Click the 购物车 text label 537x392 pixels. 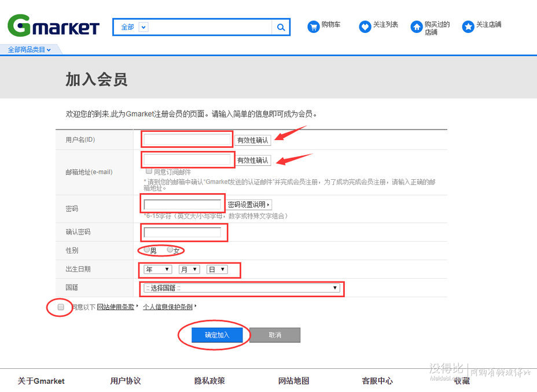331,24
